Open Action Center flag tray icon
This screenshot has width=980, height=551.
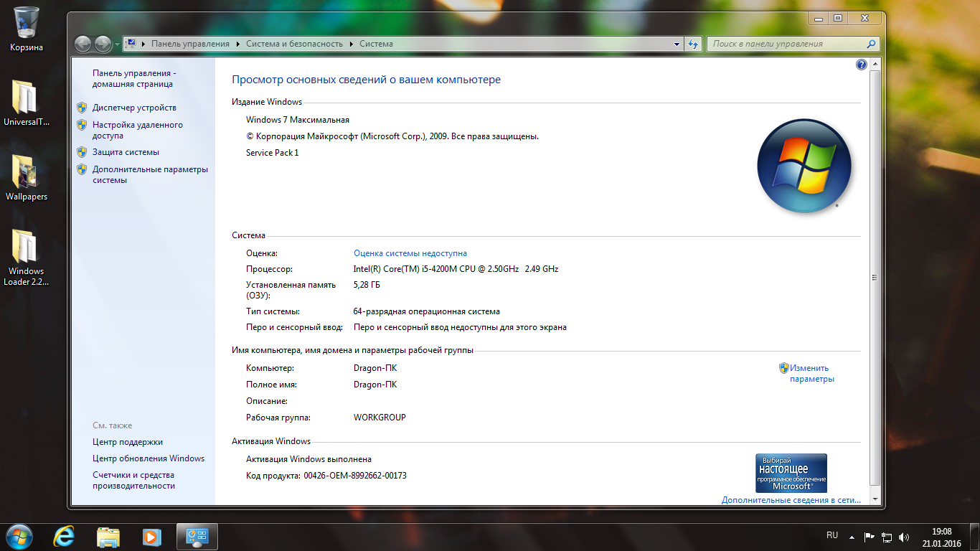pyautogui.click(x=869, y=537)
